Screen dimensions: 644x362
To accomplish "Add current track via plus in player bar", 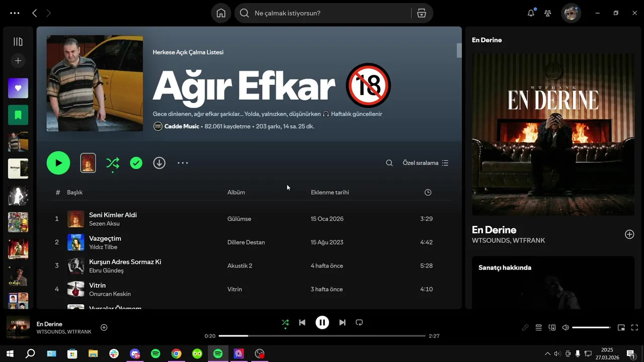I will [104, 327].
